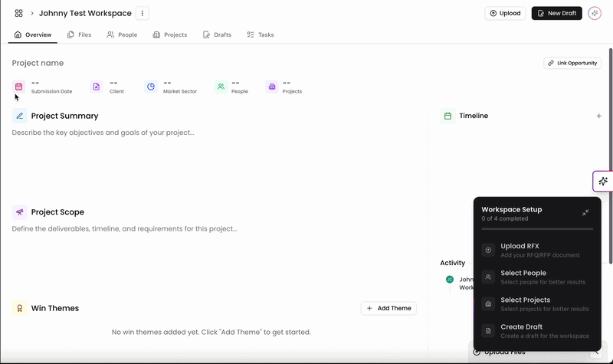This screenshot has width=613, height=364.
Task: Switch to the Files tab
Action: point(80,34)
